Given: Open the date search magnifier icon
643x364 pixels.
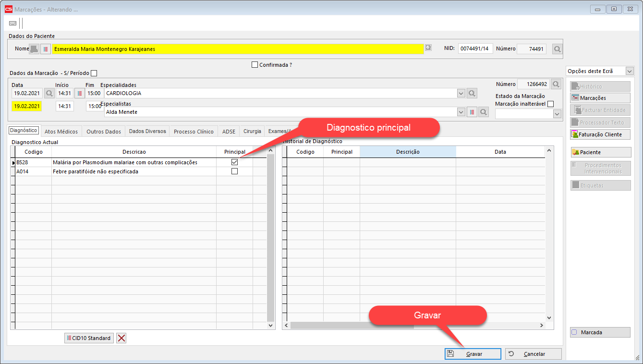Looking at the screenshot, I should click(49, 93).
